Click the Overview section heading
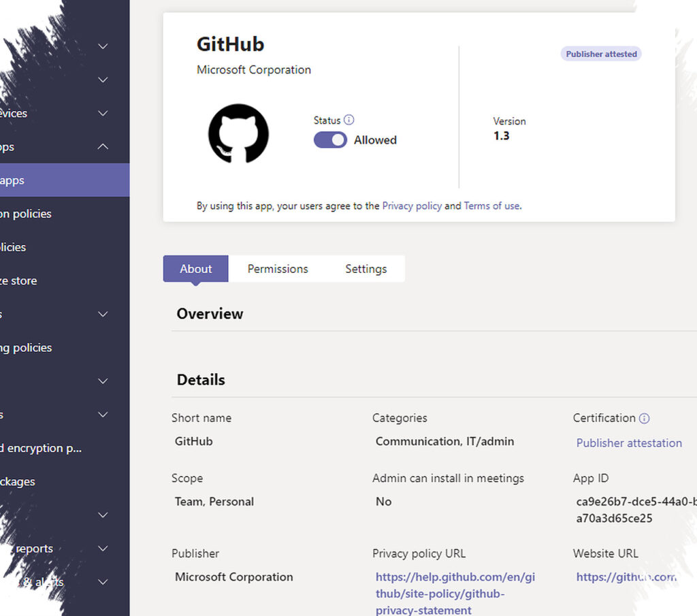The image size is (697, 616). (x=210, y=314)
